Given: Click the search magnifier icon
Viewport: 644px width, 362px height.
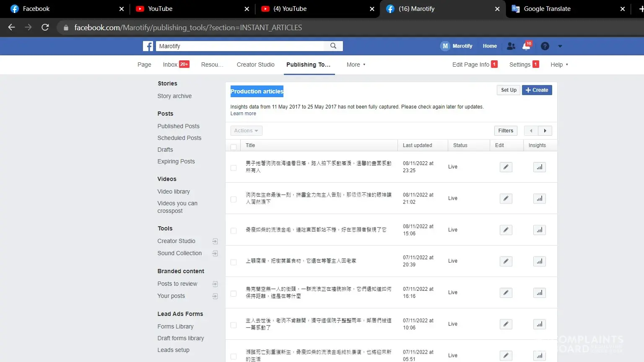Looking at the screenshot, I should (333, 46).
